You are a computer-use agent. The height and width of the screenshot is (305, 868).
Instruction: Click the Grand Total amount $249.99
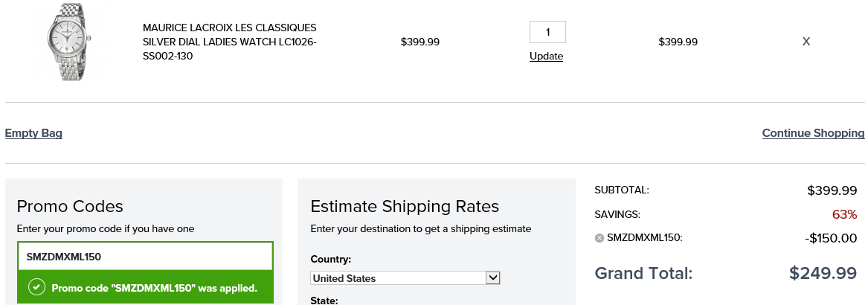(823, 273)
